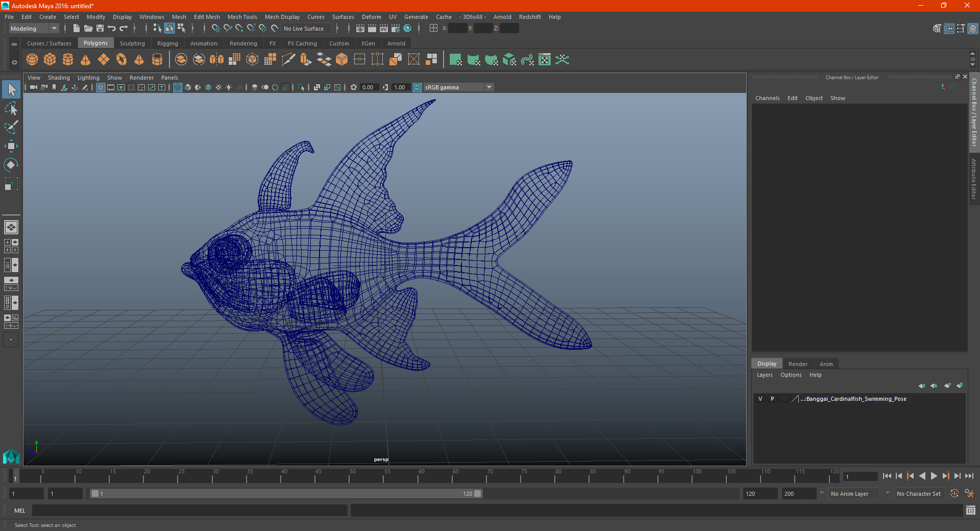Screen dimensions: 980x531
Task: Toggle auto keyframe button
Action: coord(954,494)
